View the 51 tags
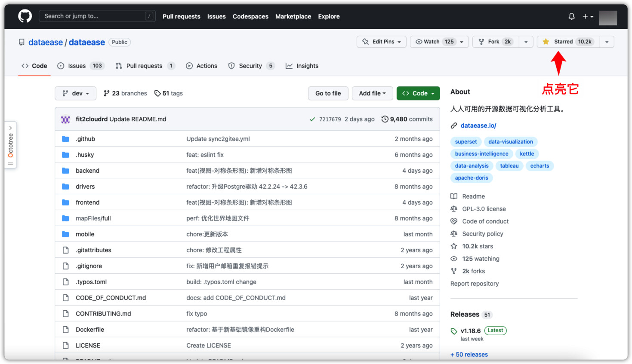 click(169, 93)
